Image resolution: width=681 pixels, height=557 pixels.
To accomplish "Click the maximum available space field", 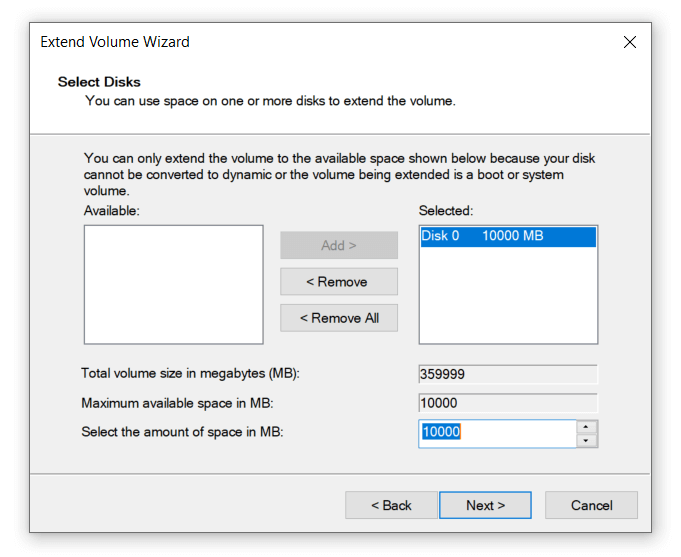I will (507, 403).
